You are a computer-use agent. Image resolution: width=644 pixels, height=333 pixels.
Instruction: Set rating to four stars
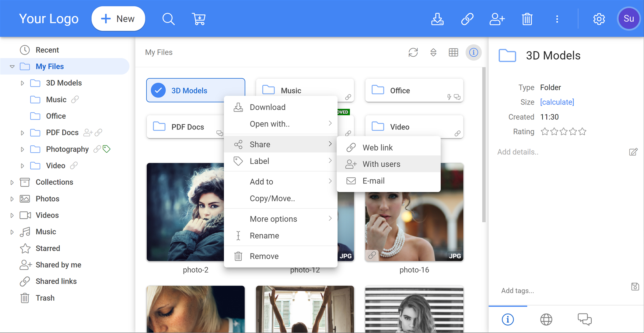[x=573, y=131]
